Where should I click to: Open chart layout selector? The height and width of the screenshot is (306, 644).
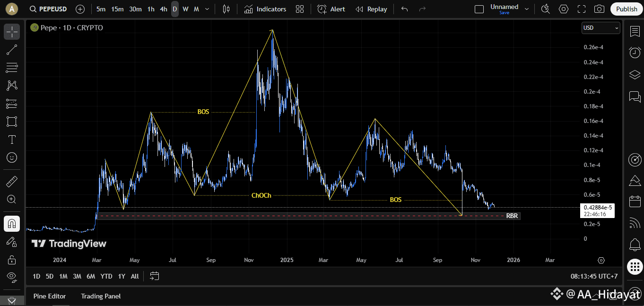point(479,9)
